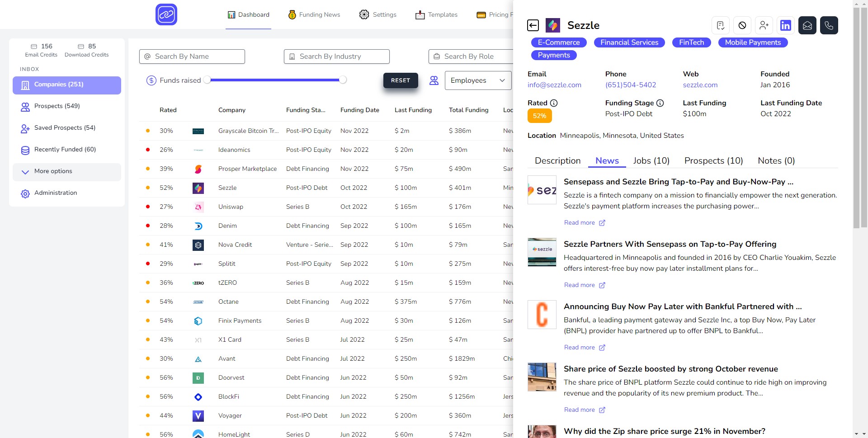Click the employees people icon
This screenshot has height=438, width=868.
(434, 80)
